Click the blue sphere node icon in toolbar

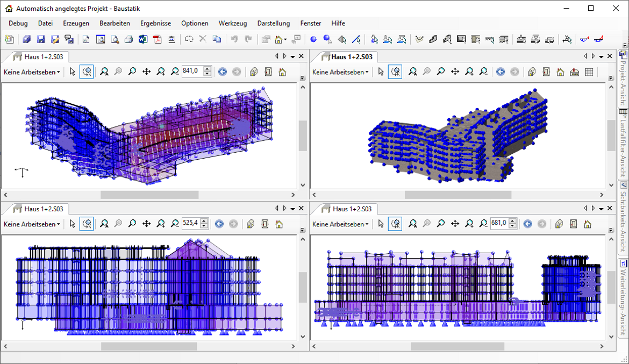[313, 39]
